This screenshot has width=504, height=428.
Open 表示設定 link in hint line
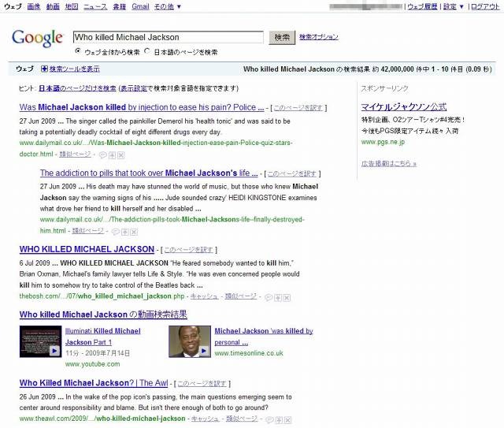click(x=133, y=88)
